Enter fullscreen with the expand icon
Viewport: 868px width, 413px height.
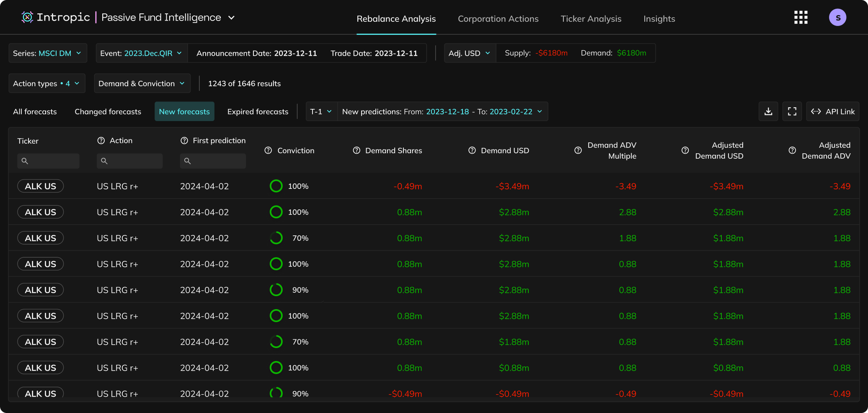[x=792, y=111]
